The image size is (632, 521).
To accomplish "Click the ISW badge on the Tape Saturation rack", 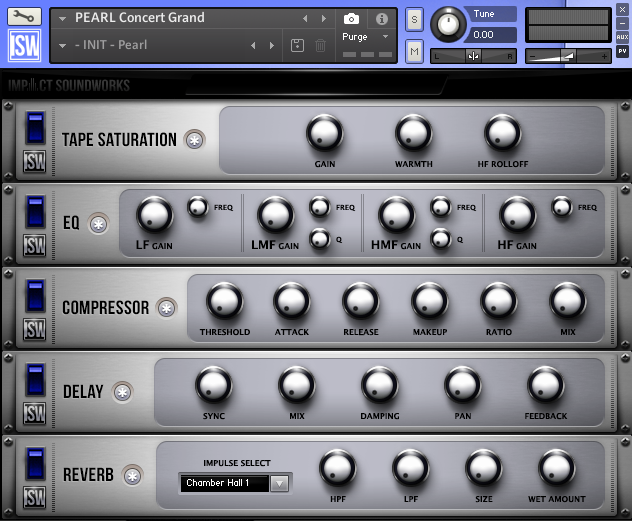I will tap(35, 162).
